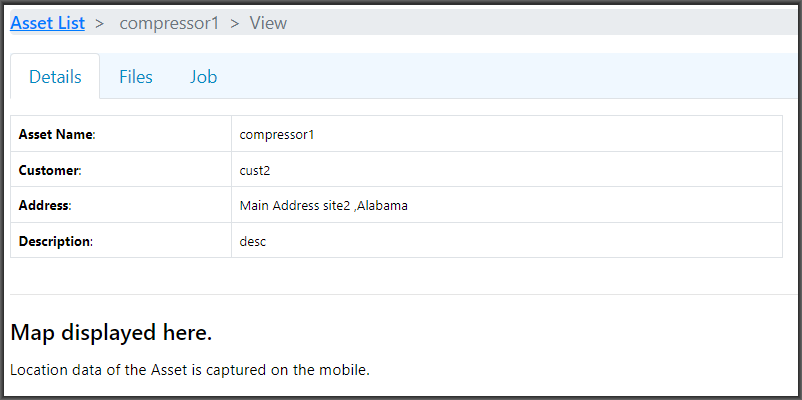This screenshot has width=802, height=400.
Task: Switch to the Details tab
Action: 55,77
